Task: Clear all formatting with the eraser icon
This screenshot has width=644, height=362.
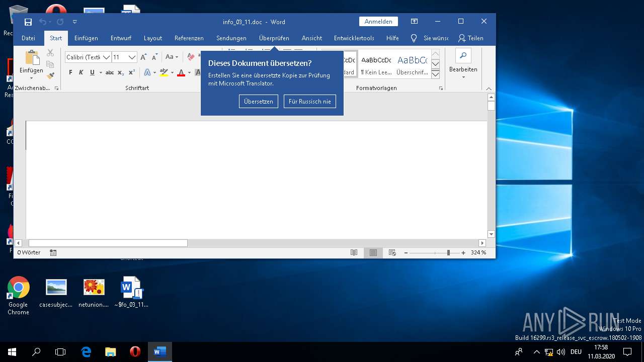Action: coord(191,57)
